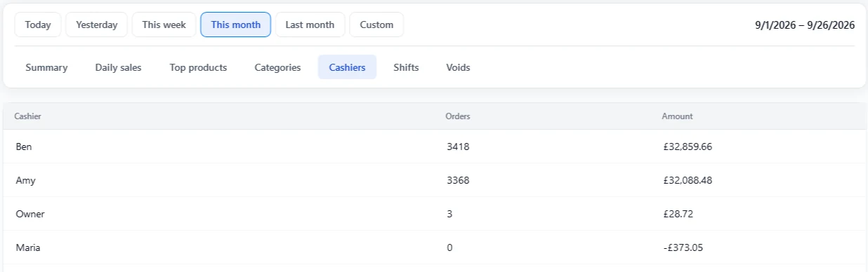
Task: Click amount £32,859.66
Action: click(x=687, y=147)
